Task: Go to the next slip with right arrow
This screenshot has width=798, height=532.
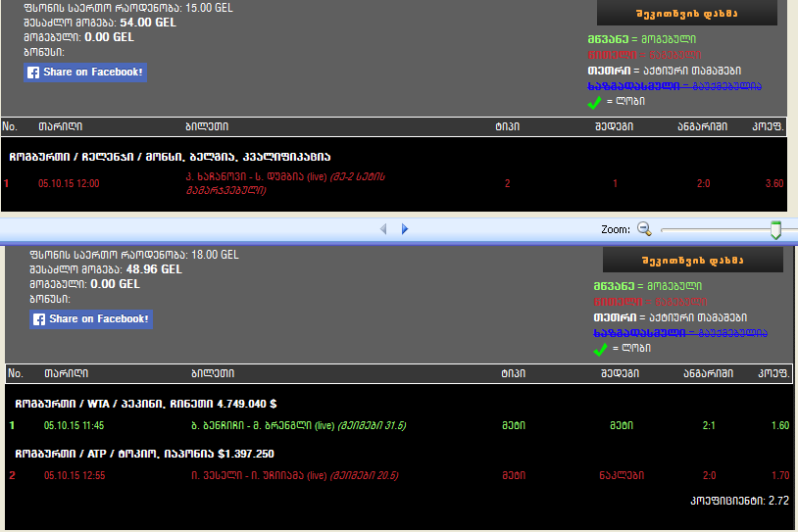Action: (405, 229)
